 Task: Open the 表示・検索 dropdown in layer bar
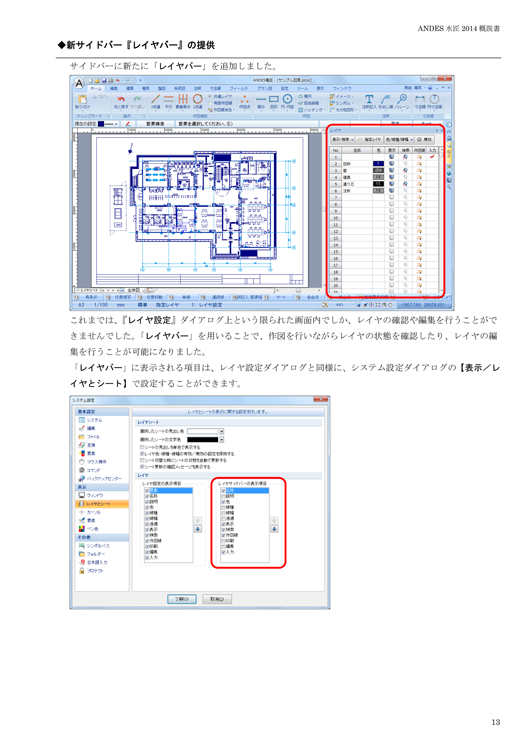(x=343, y=140)
